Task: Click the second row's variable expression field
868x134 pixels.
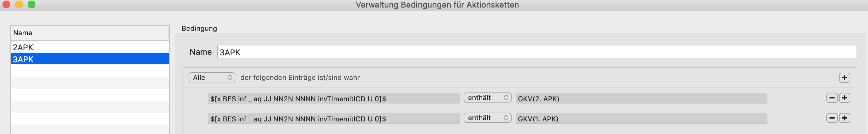Action: coord(333,119)
